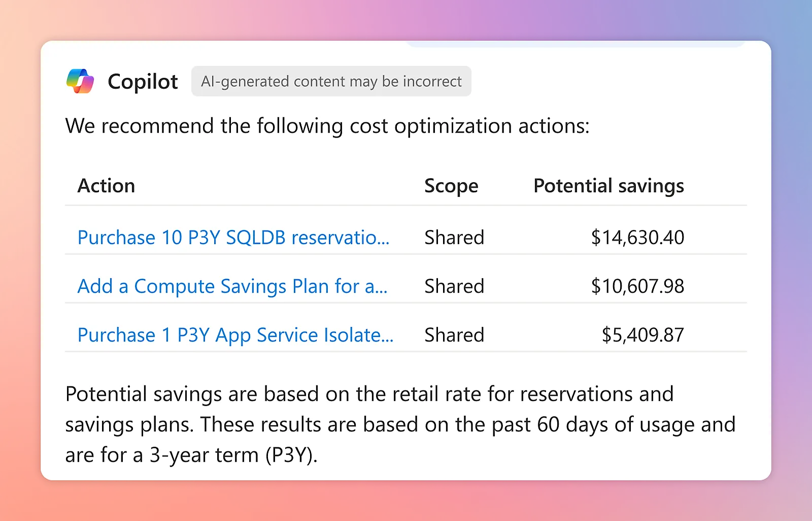Click the footer line mentioning retail rate
The width and height of the screenshot is (812, 521).
[x=369, y=394]
